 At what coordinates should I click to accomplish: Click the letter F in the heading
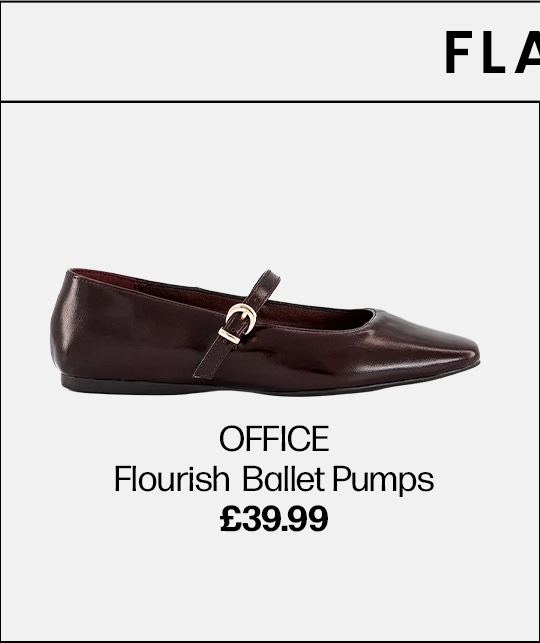[x=458, y=52]
